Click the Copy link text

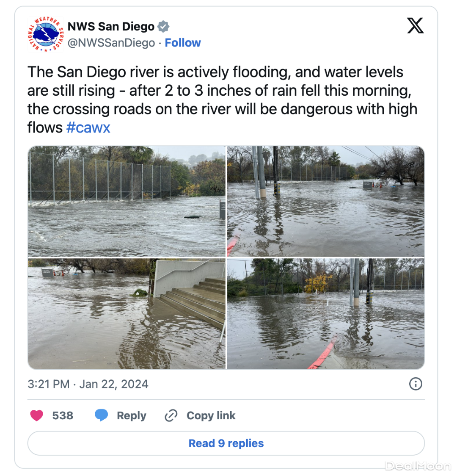coord(211,416)
